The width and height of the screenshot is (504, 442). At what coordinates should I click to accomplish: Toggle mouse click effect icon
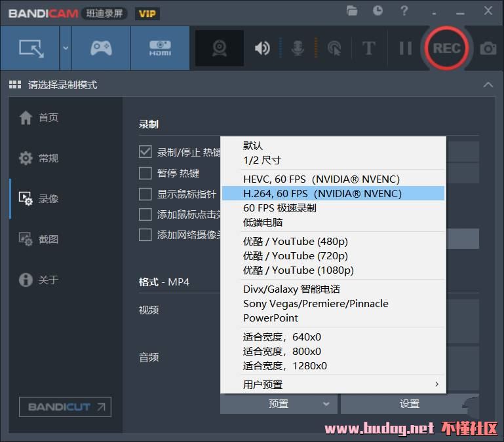(334, 48)
